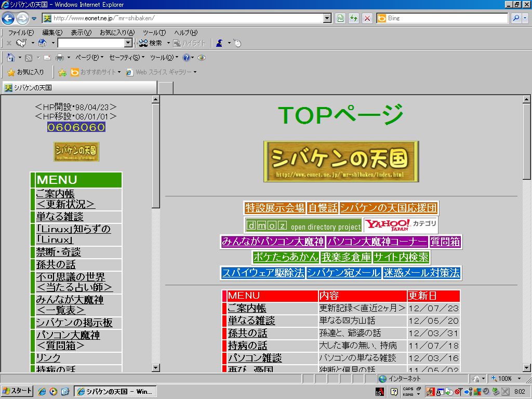The height and width of the screenshot is (399, 532).
Task: Click the compatibility view icon beside address bar
Action: (340, 18)
